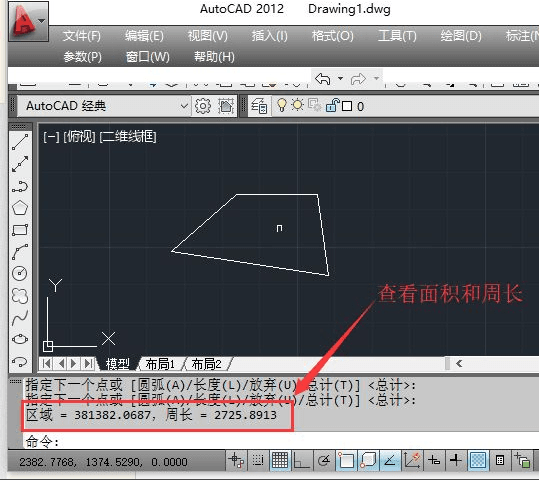Open the 文件(F) menu
Screen dimensions: 539x480
[81, 36]
